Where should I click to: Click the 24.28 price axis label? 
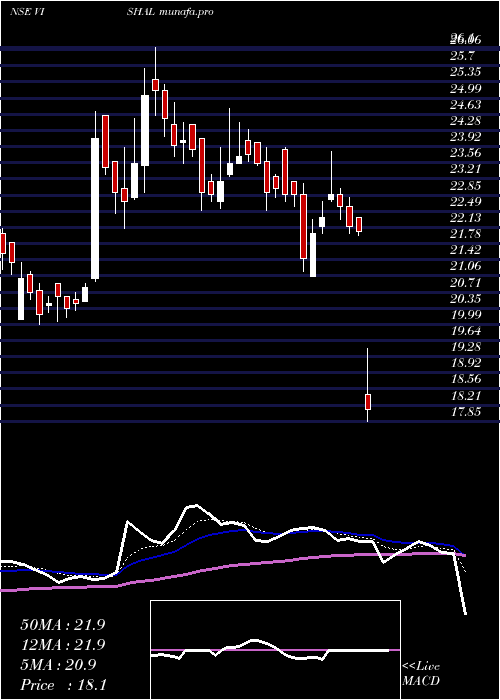(466, 121)
